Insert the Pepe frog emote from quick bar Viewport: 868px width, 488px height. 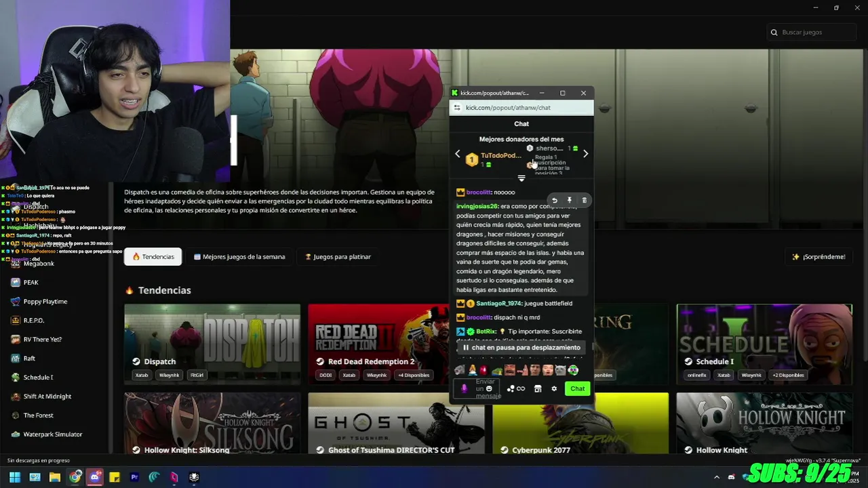[496, 370]
